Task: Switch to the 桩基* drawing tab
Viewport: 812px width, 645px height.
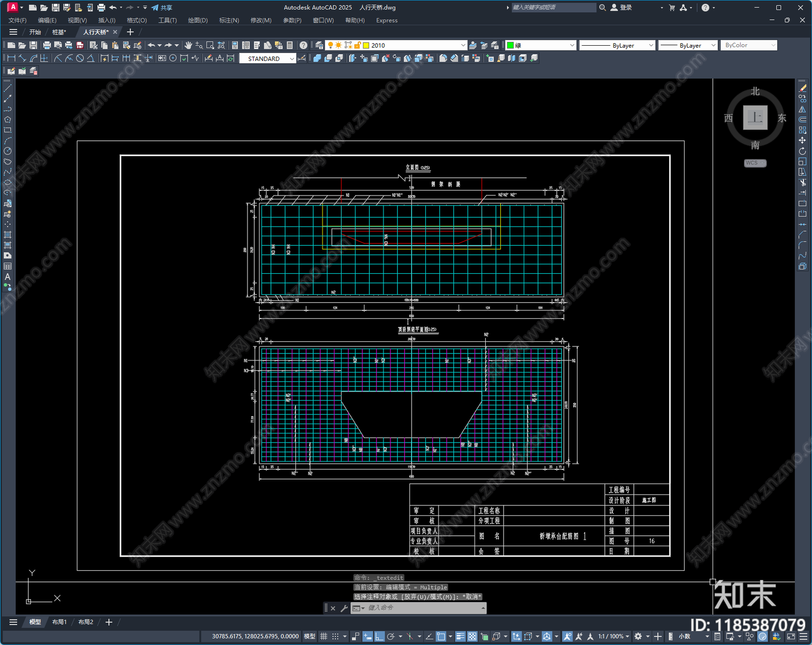Action: click(59, 32)
